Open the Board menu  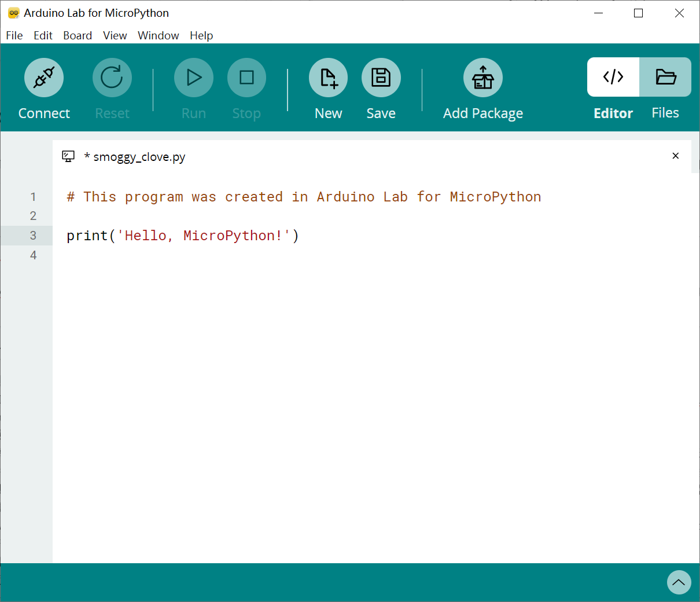click(x=78, y=35)
